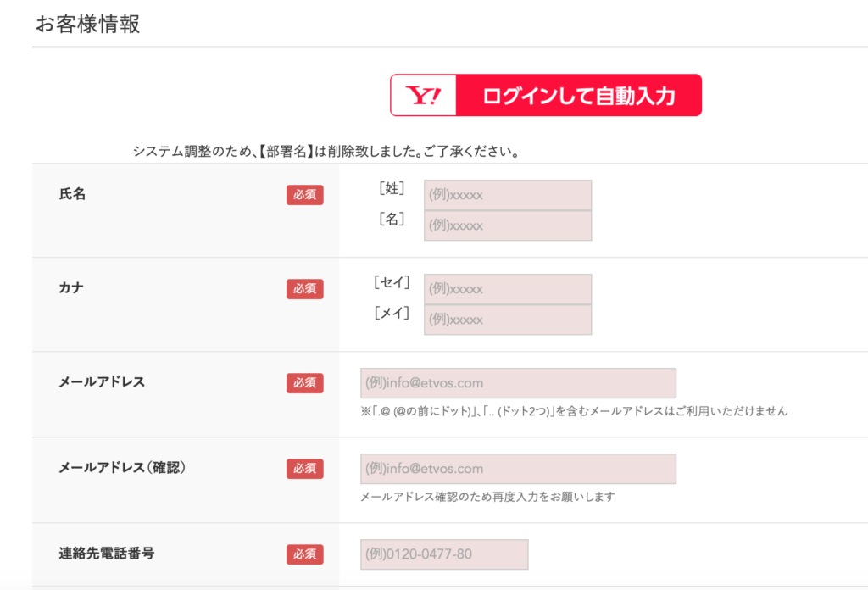The image size is (868, 590).
Task: Click 必須 badge beside メールアドレス
Action: (x=304, y=383)
